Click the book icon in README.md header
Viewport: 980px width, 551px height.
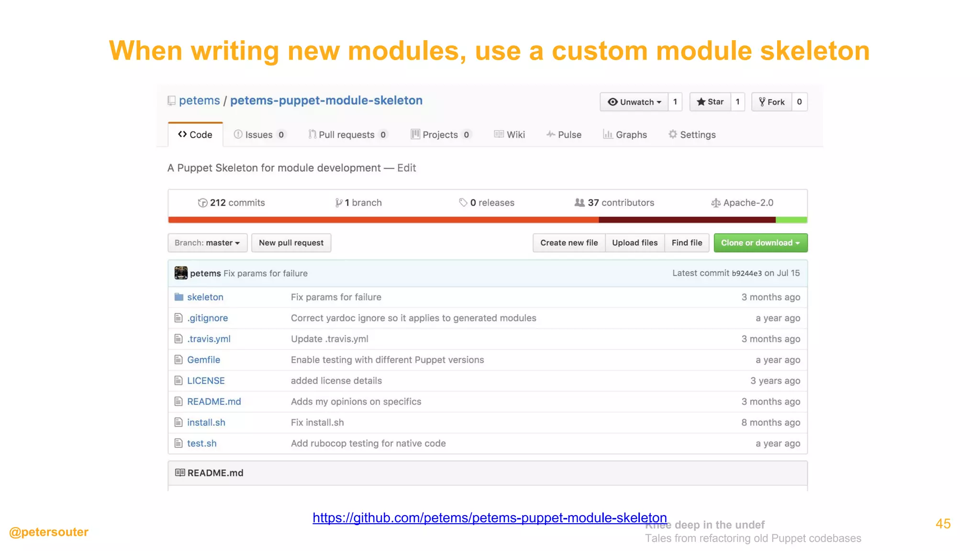tap(180, 473)
